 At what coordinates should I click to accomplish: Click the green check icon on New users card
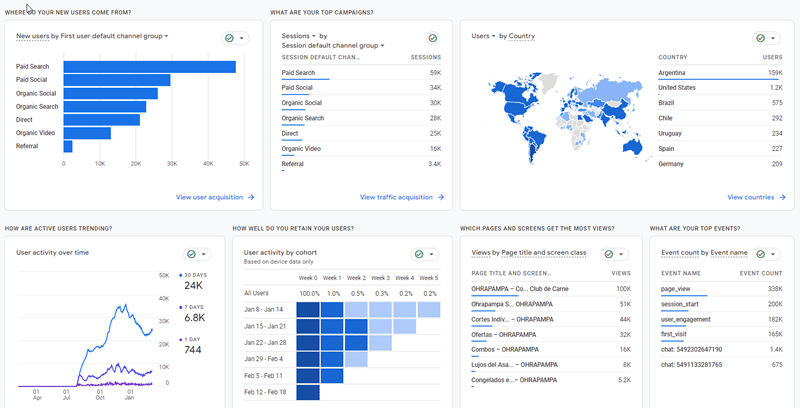(230, 38)
